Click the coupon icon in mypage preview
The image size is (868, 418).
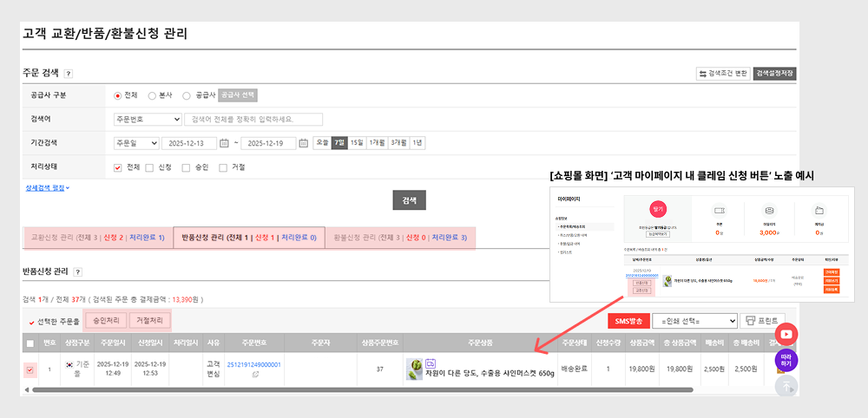(x=719, y=211)
